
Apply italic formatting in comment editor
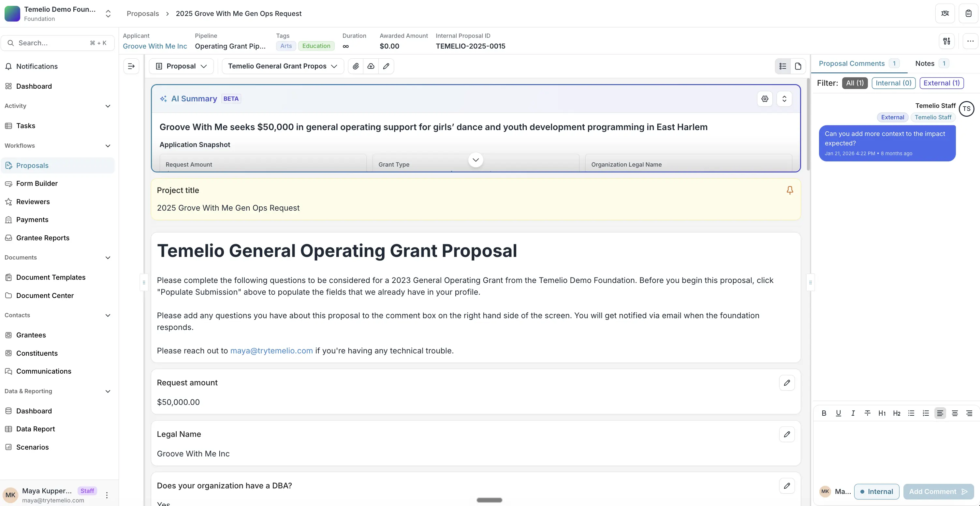tap(853, 413)
